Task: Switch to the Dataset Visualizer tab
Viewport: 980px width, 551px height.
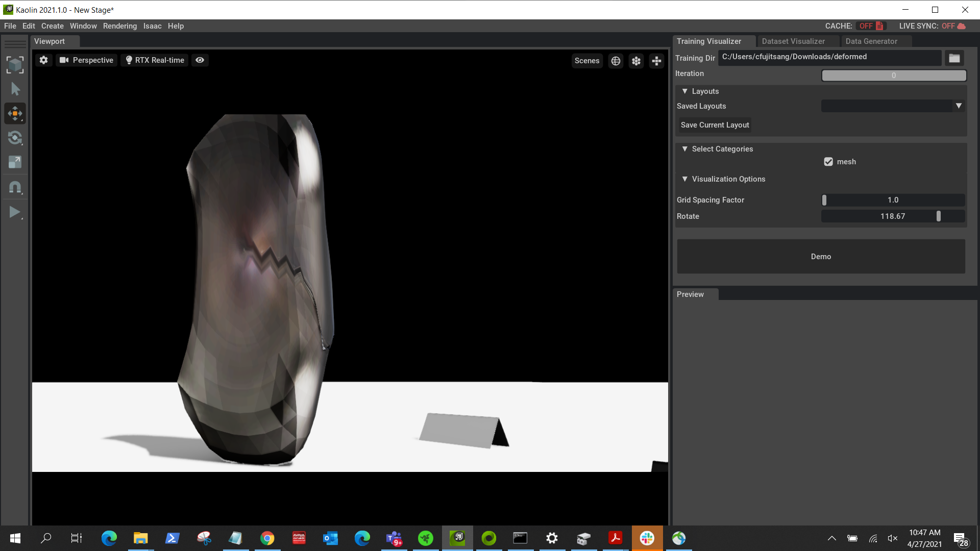Action: [x=793, y=41]
